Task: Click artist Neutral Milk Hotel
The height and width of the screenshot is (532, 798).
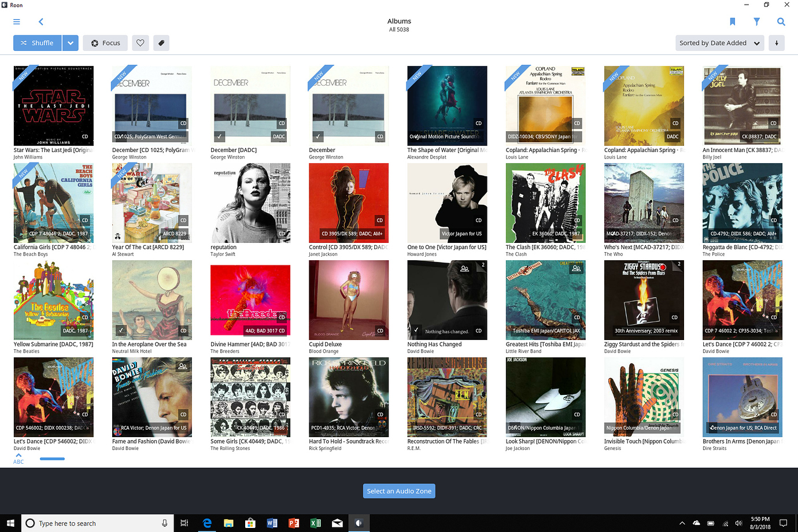Action: click(x=132, y=352)
